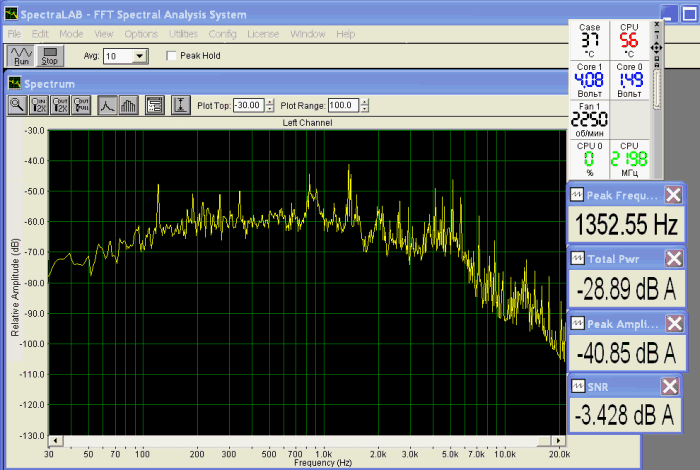Close the SNR readout panel

(669, 387)
